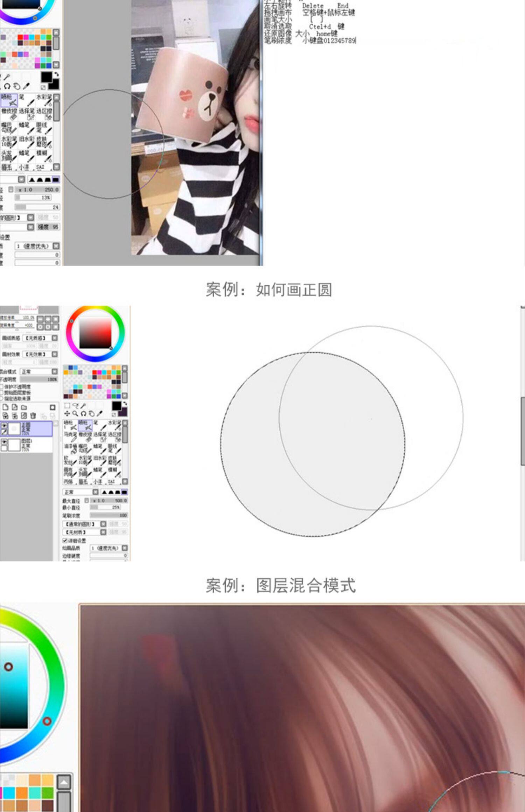The image size is (525, 812).
Task: Choose the 模糊 blur brush, two-circles window
Action: pos(114,472)
